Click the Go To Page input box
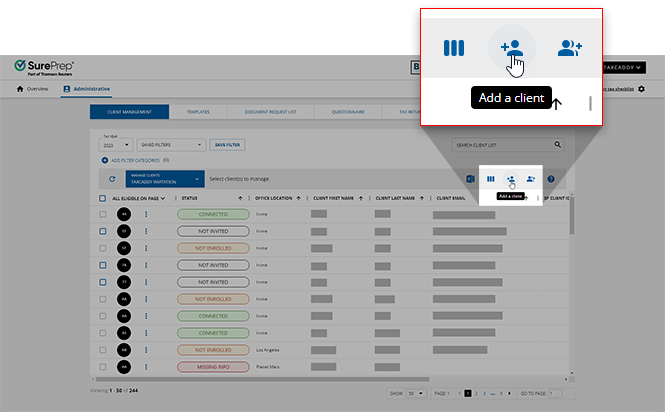Image resolution: width=665 pixels, height=412 pixels. [555, 393]
